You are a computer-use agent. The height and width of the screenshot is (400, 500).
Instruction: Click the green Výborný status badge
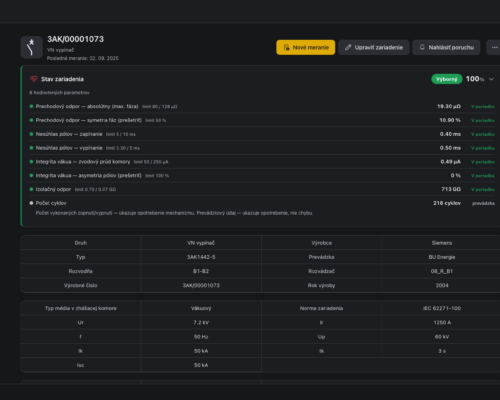pos(447,79)
